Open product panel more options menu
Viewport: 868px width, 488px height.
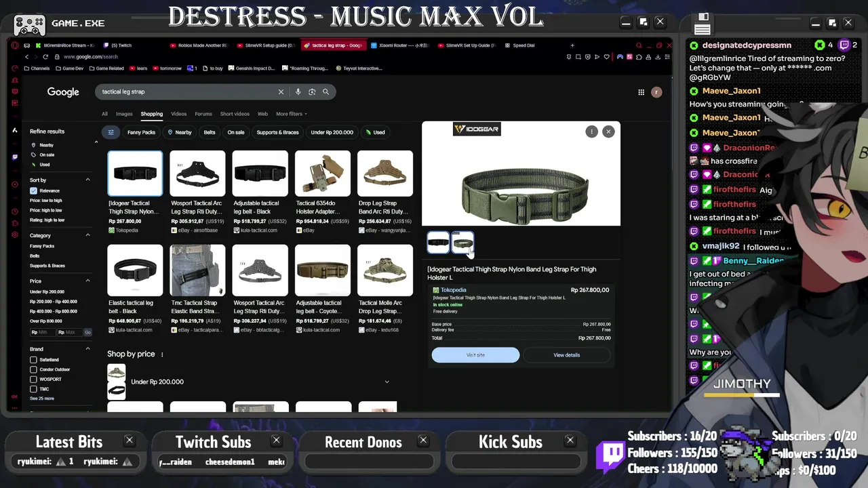591,131
